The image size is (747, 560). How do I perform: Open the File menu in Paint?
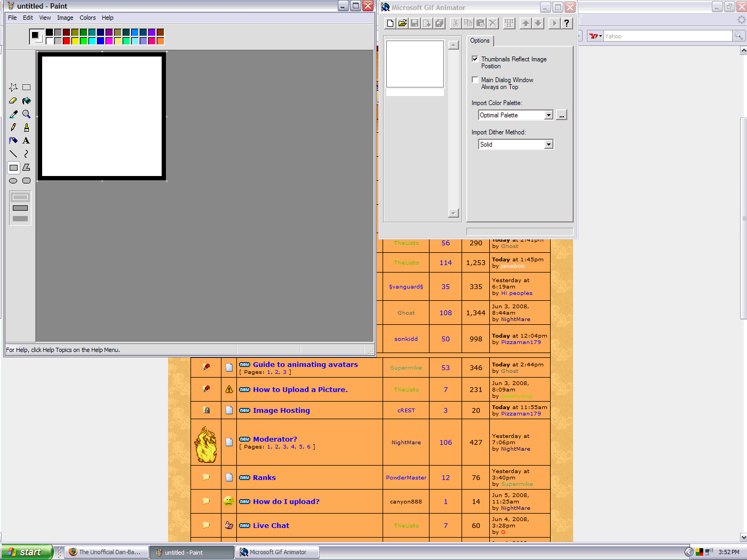[12, 18]
